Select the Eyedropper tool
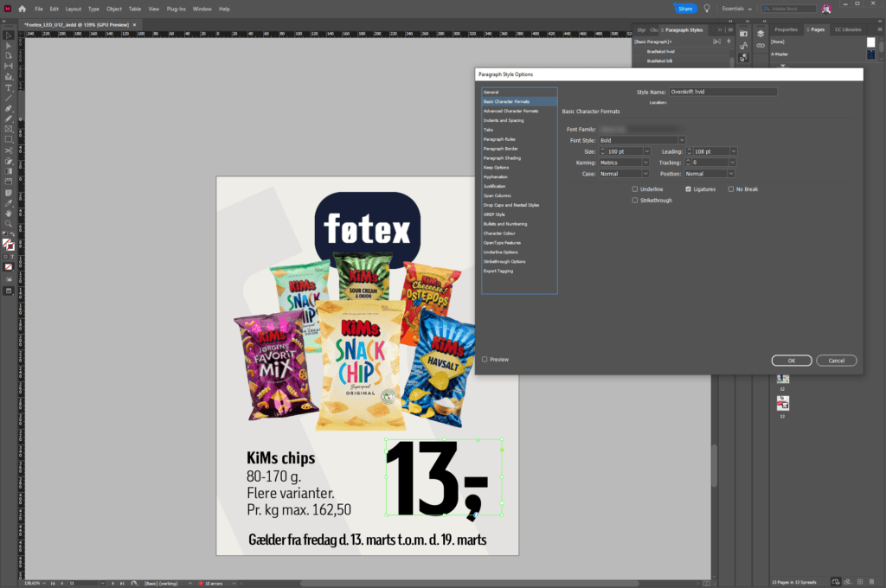The height and width of the screenshot is (588, 886). pos(9,203)
